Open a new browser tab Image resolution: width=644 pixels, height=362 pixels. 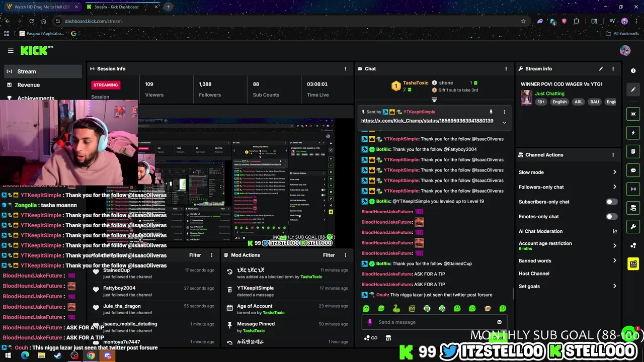[x=168, y=7]
